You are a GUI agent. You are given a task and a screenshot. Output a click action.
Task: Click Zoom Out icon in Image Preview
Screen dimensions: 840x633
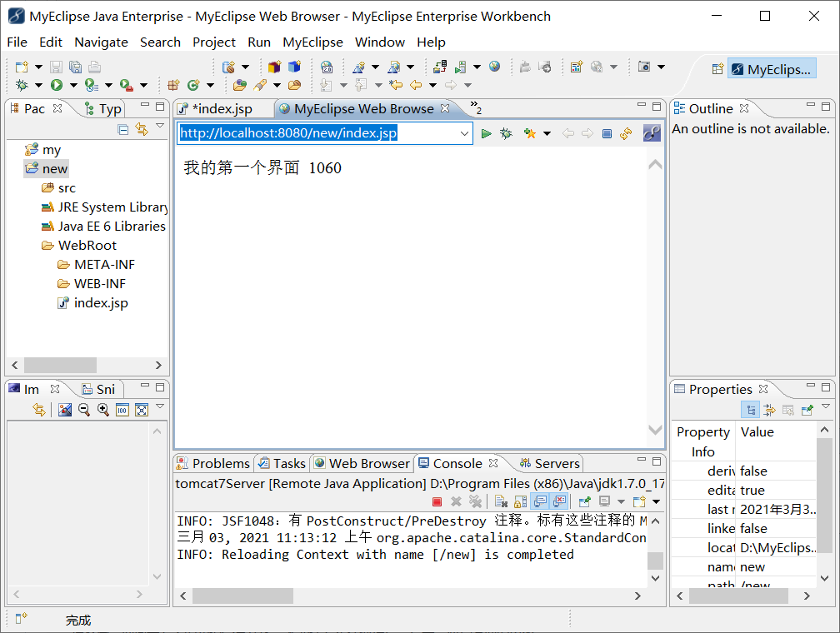tap(84, 411)
